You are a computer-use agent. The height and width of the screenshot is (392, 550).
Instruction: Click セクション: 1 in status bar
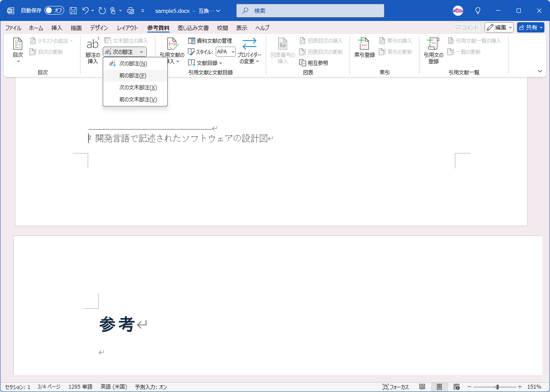[18, 387]
